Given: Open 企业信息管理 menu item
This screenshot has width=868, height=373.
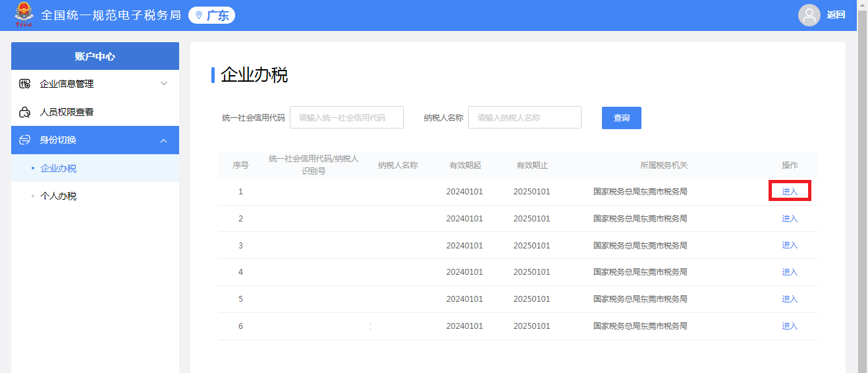Looking at the screenshot, I should pyautogui.click(x=95, y=84).
